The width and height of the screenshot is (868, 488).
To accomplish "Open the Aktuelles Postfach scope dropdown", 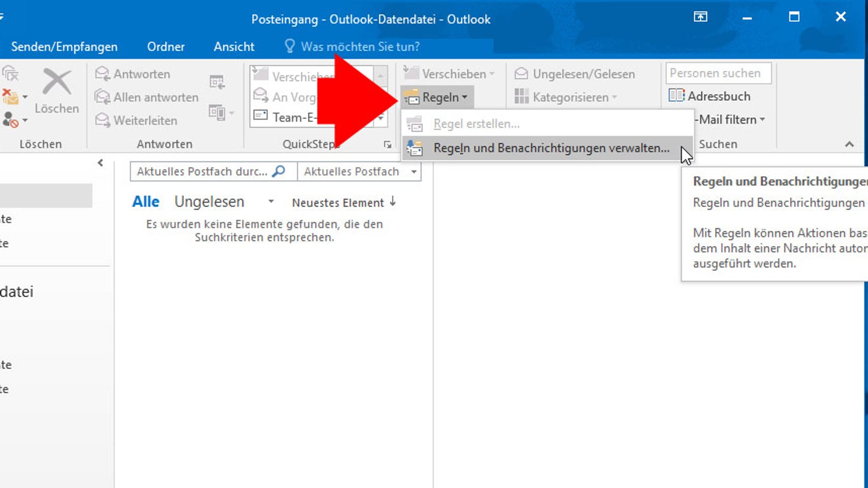I will [x=360, y=172].
